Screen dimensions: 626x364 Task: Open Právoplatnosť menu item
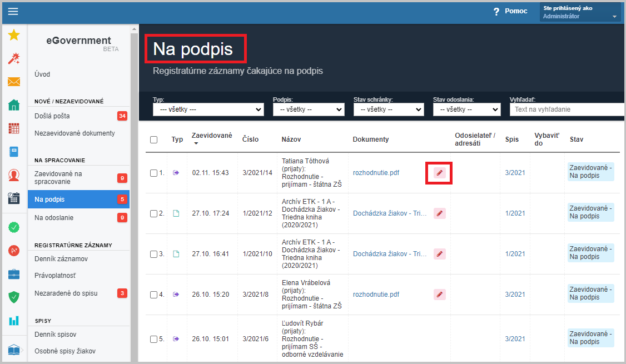pyautogui.click(x=78, y=276)
